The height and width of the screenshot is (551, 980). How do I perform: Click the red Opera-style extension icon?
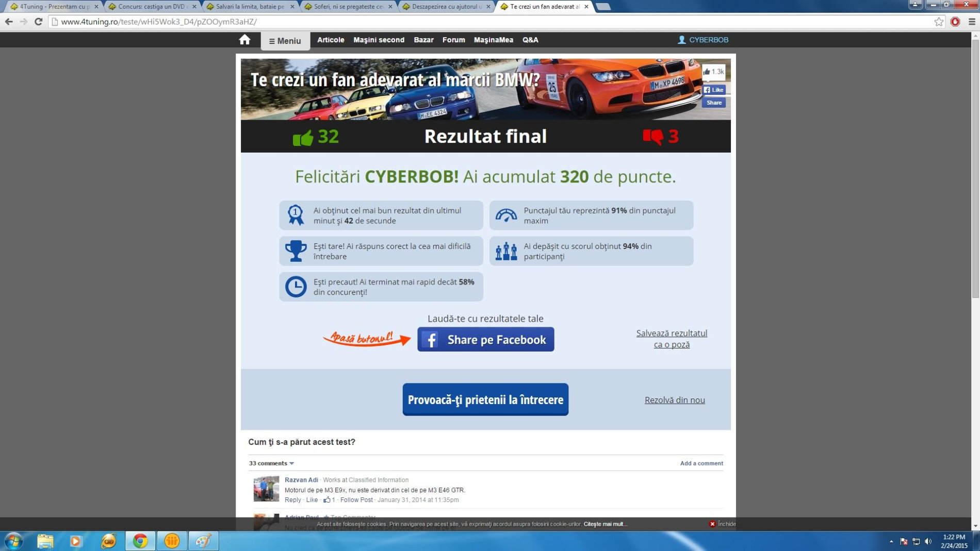tap(955, 22)
